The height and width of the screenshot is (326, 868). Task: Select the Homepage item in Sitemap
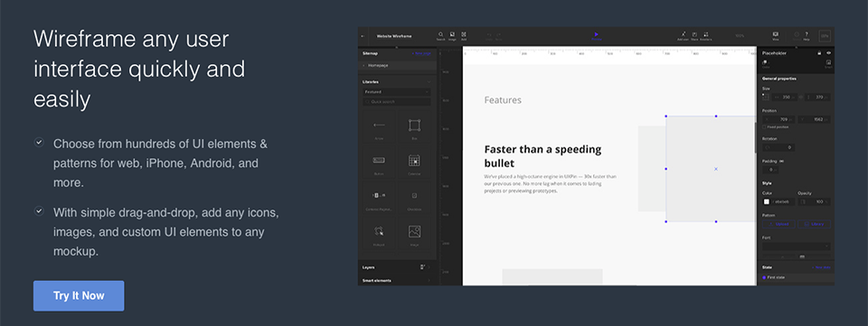pyautogui.click(x=397, y=65)
